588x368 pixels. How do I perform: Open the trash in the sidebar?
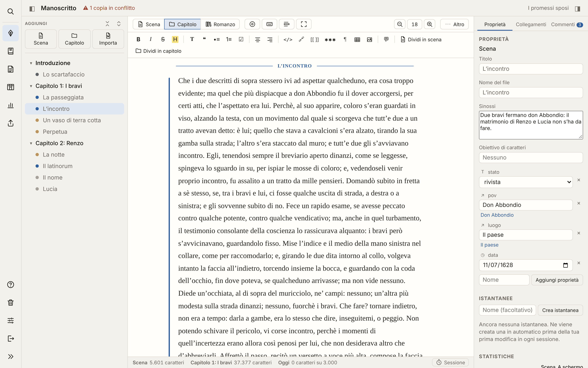click(x=10, y=303)
